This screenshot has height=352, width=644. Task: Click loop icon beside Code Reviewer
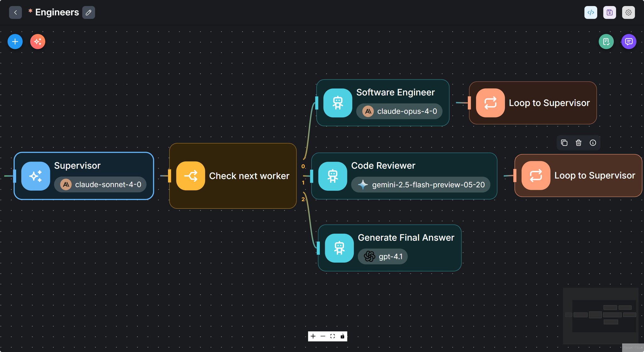(536, 175)
